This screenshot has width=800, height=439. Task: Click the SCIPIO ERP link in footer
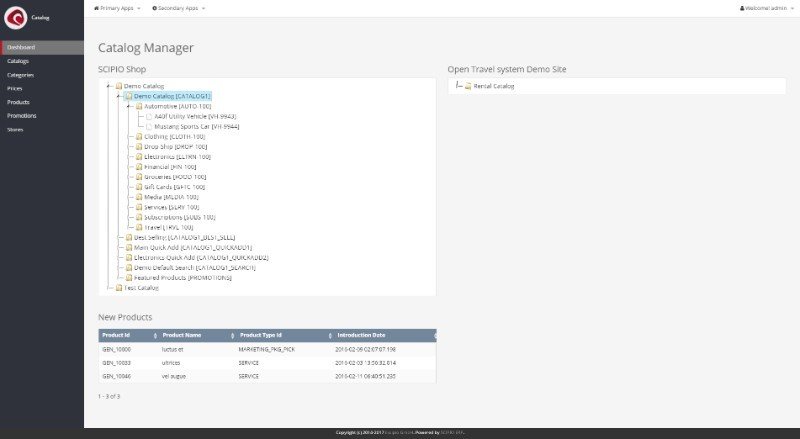tap(452, 433)
